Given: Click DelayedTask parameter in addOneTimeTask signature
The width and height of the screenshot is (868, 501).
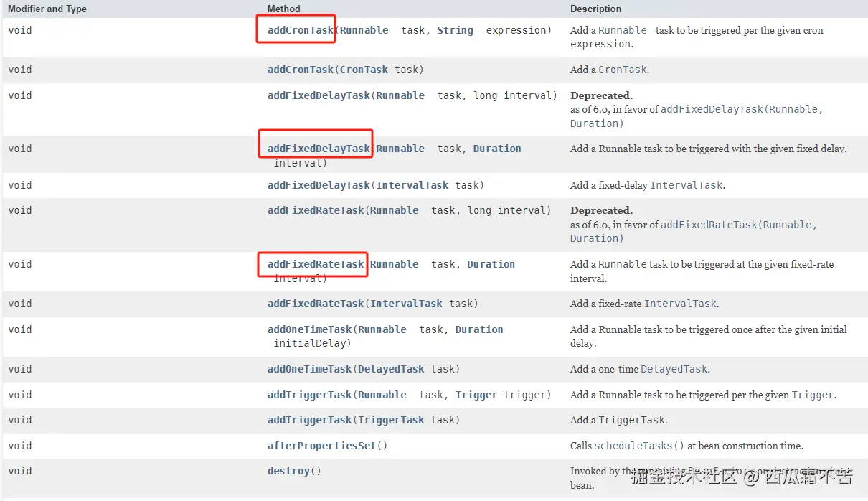Looking at the screenshot, I should [392, 369].
